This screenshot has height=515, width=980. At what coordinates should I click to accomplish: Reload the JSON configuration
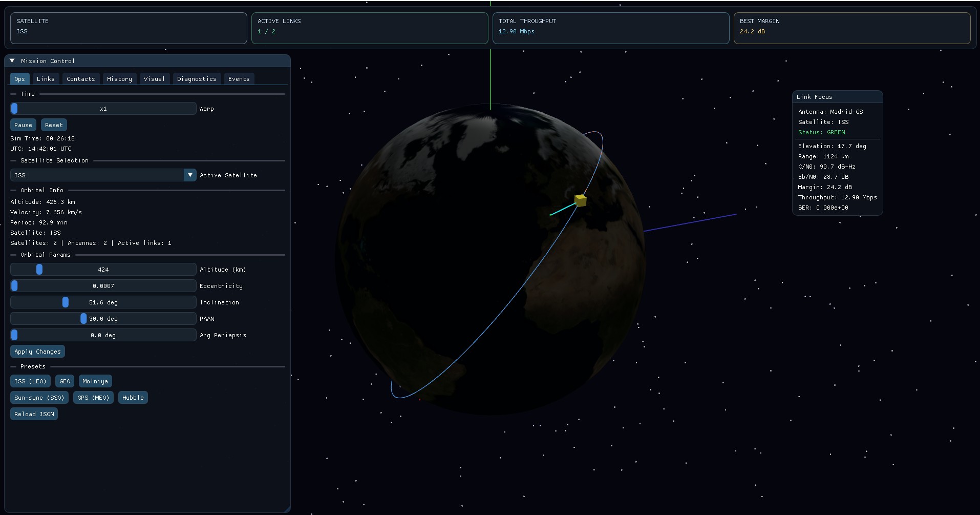34,414
